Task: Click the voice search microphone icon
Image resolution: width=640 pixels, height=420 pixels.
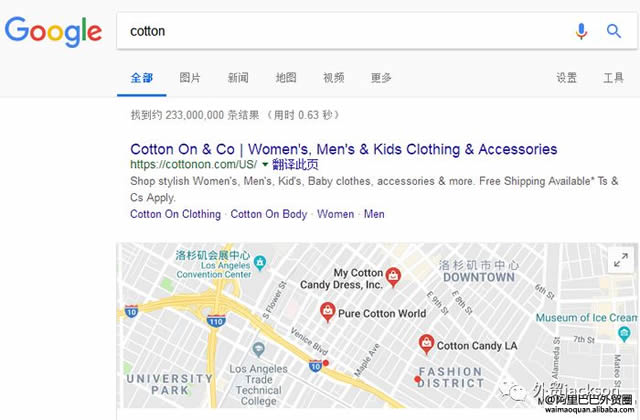Action: (581, 31)
